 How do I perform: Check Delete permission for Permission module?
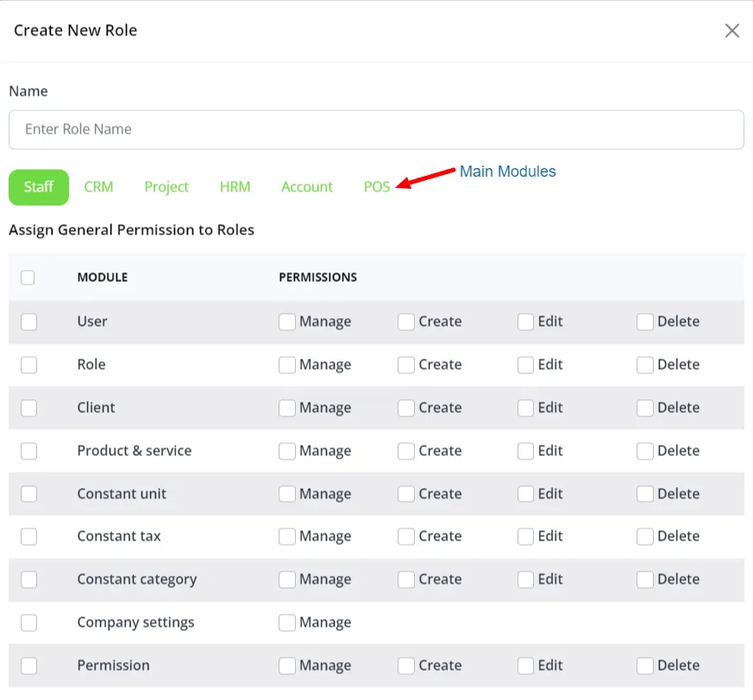click(x=644, y=666)
